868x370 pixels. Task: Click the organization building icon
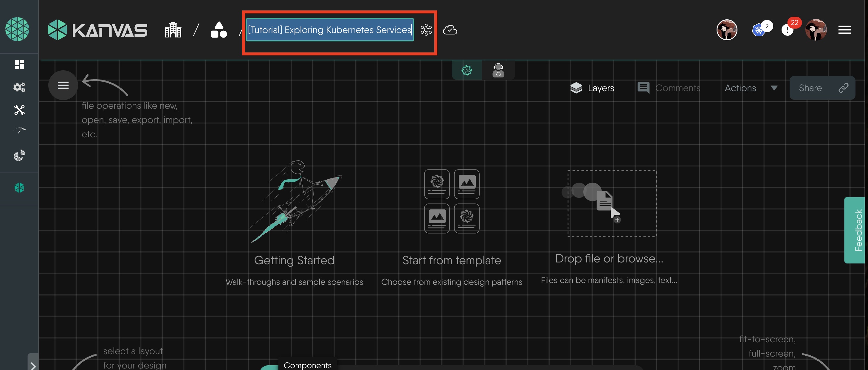click(x=173, y=30)
